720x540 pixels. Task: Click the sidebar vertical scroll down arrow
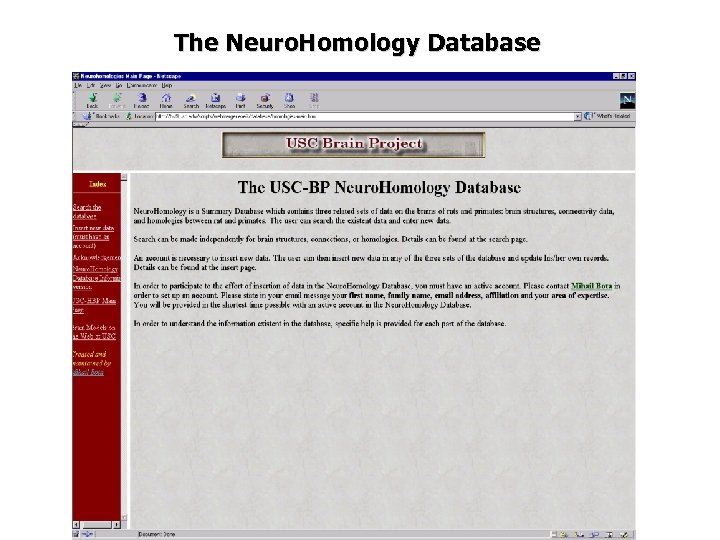(124, 518)
